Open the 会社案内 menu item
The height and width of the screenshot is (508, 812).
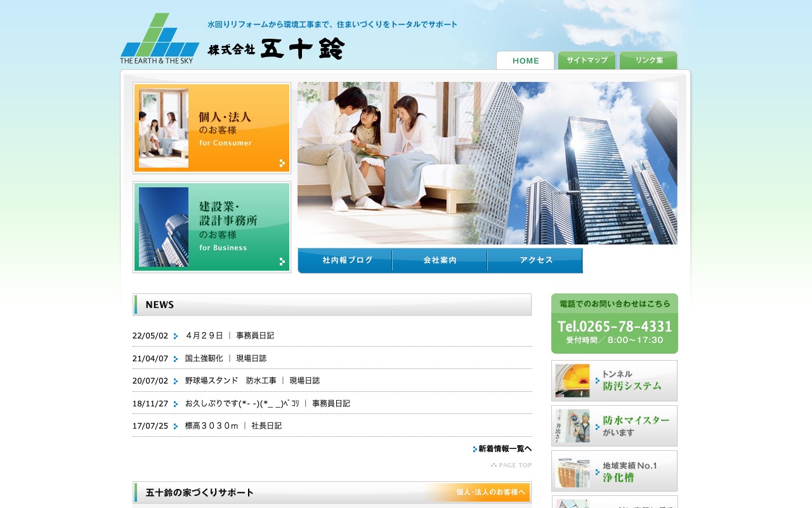coord(440,260)
